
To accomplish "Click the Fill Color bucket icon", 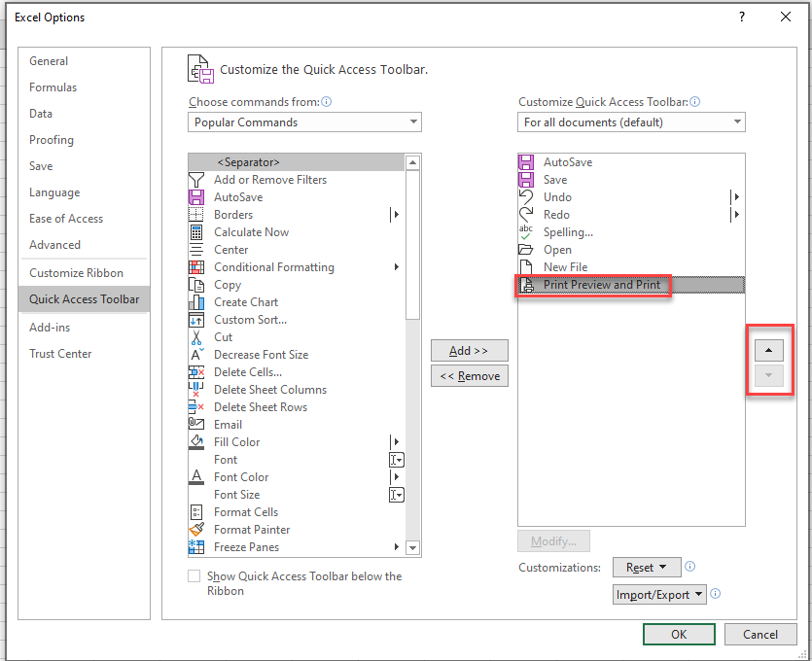I will (x=196, y=442).
